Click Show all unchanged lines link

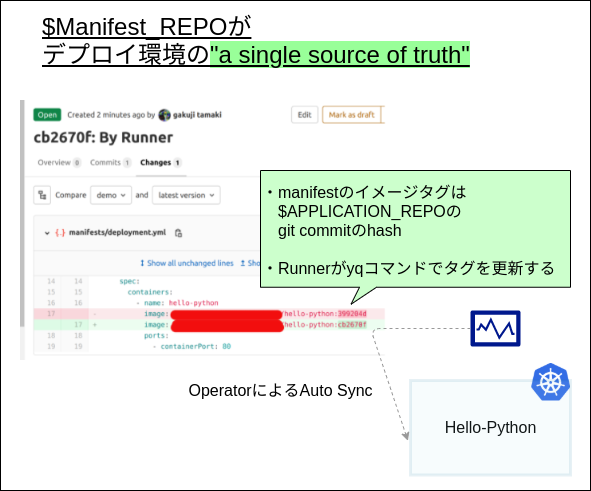(x=187, y=263)
